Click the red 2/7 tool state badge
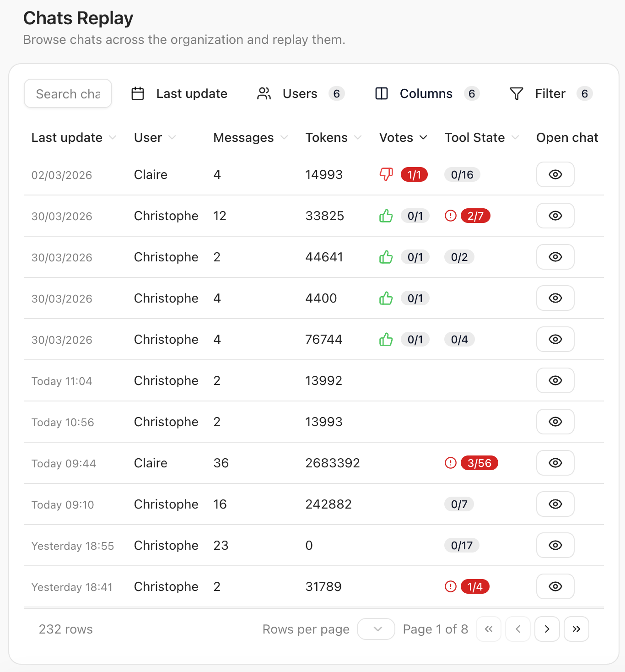The height and width of the screenshot is (672, 625). click(475, 216)
